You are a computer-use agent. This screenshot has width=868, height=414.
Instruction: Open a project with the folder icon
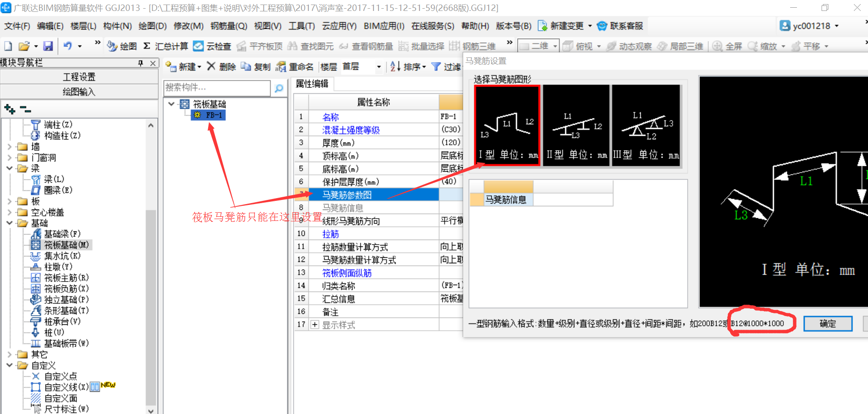tap(24, 46)
